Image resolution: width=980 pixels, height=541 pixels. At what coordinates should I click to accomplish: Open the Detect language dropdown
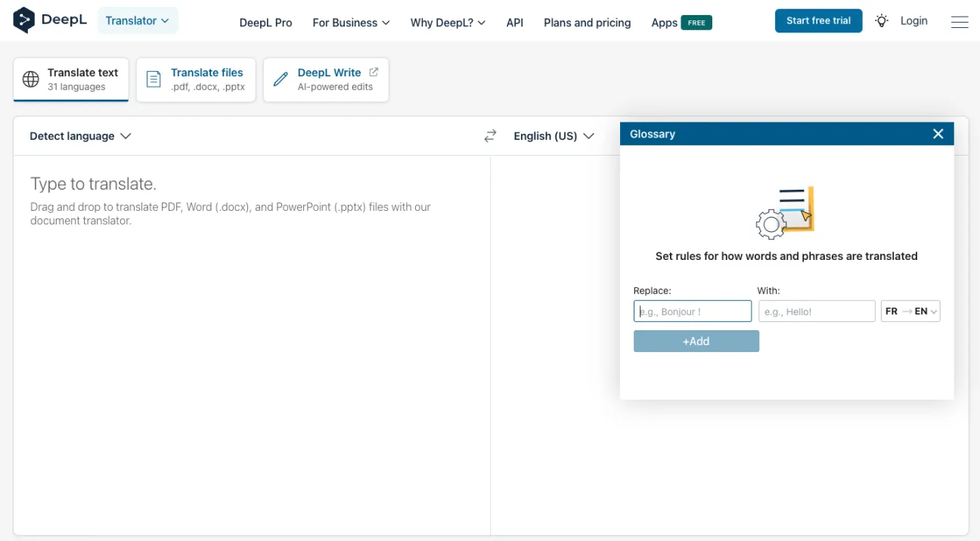pos(80,136)
